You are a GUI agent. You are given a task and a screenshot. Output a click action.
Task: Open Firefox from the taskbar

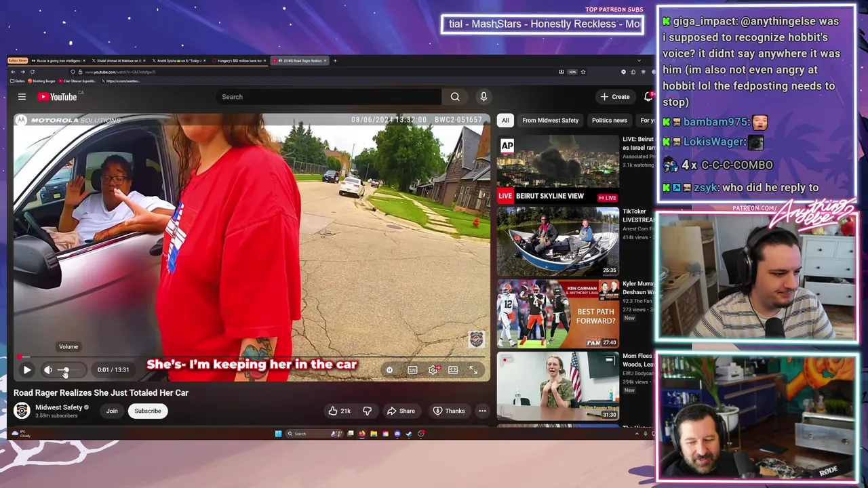[362, 434]
